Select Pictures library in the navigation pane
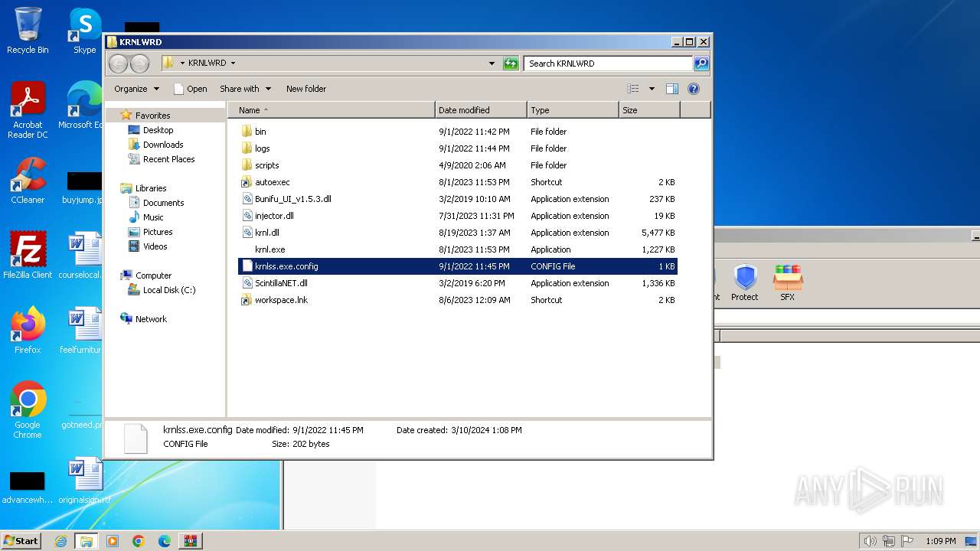 [158, 232]
